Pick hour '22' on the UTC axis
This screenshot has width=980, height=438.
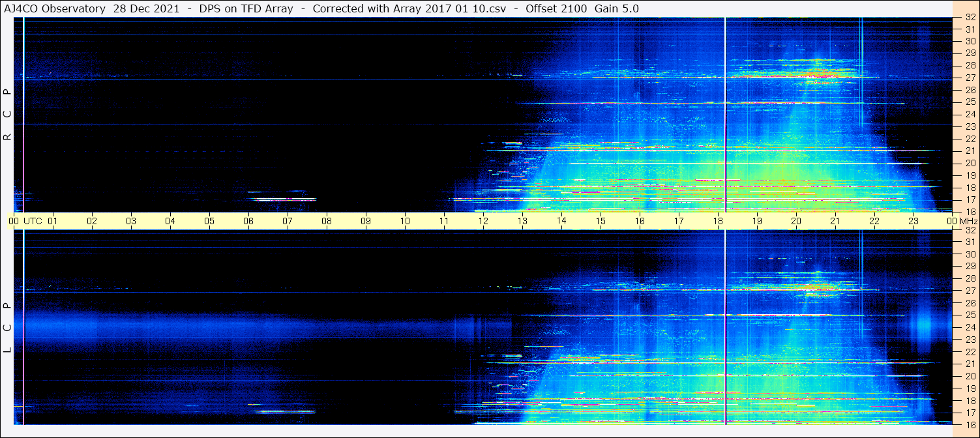coord(874,221)
